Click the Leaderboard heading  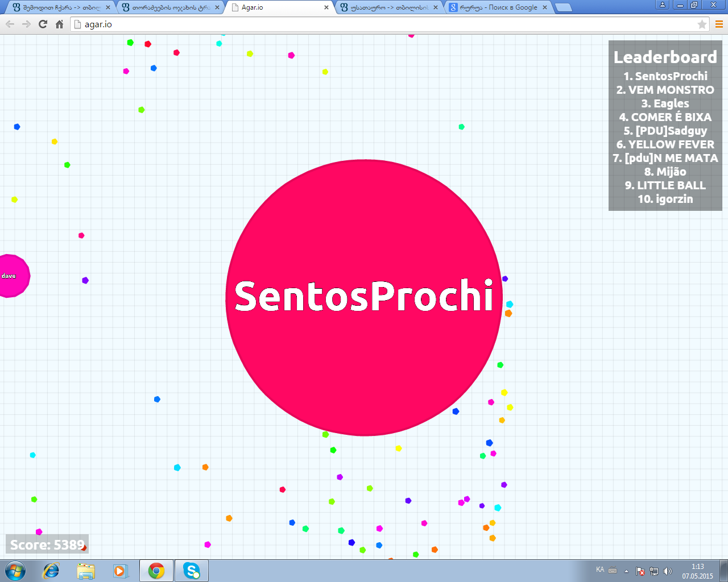665,57
